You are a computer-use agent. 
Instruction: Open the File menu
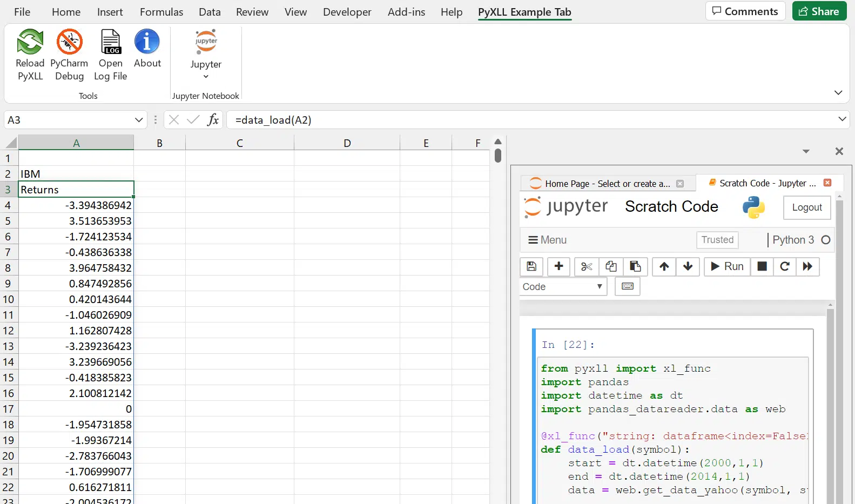pyautogui.click(x=22, y=12)
